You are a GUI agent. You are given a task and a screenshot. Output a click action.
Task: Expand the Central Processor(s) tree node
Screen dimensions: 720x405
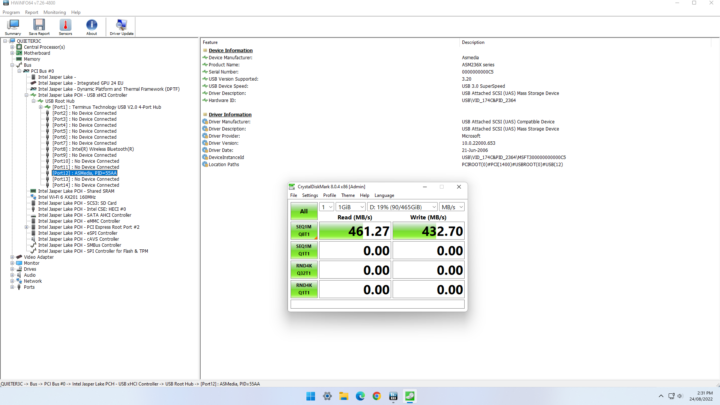12,47
